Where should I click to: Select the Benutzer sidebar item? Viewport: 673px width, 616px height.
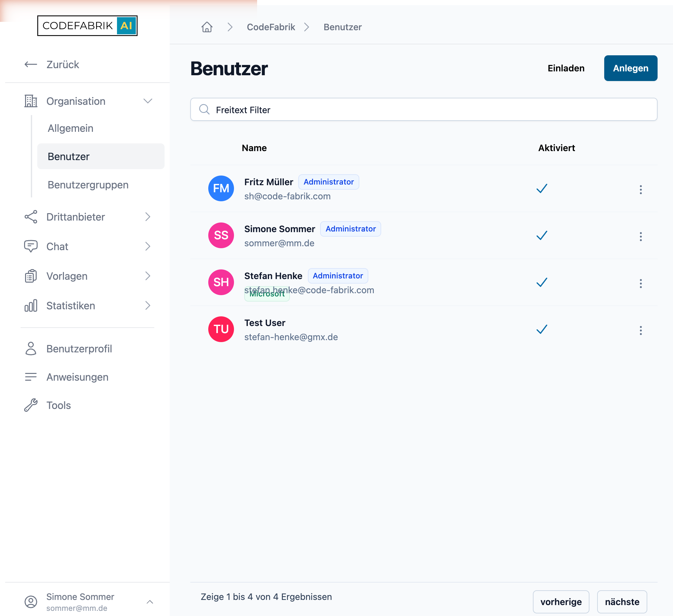click(101, 156)
